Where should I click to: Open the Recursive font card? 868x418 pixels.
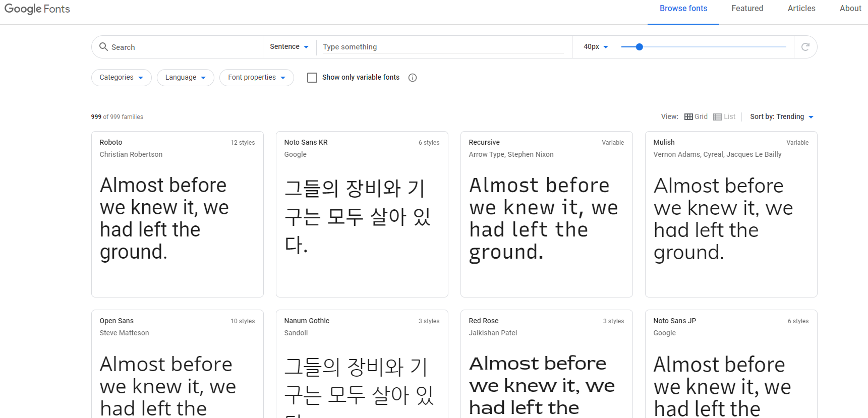(547, 214)
